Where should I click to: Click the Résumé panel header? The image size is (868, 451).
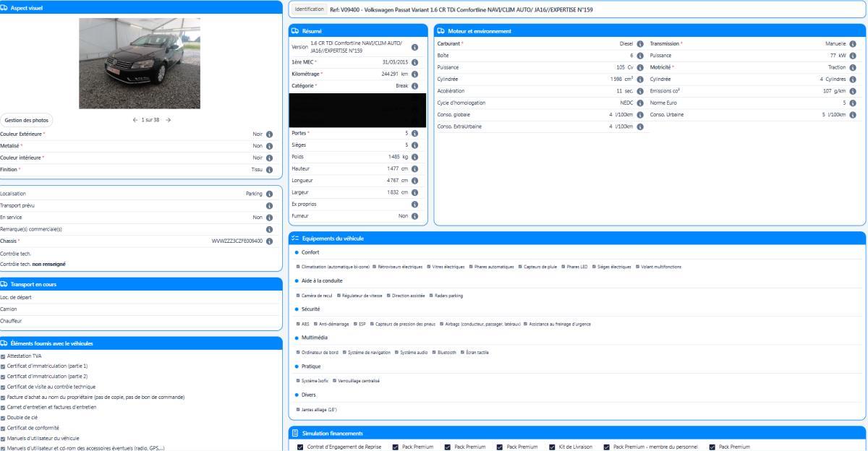point(358,31)
